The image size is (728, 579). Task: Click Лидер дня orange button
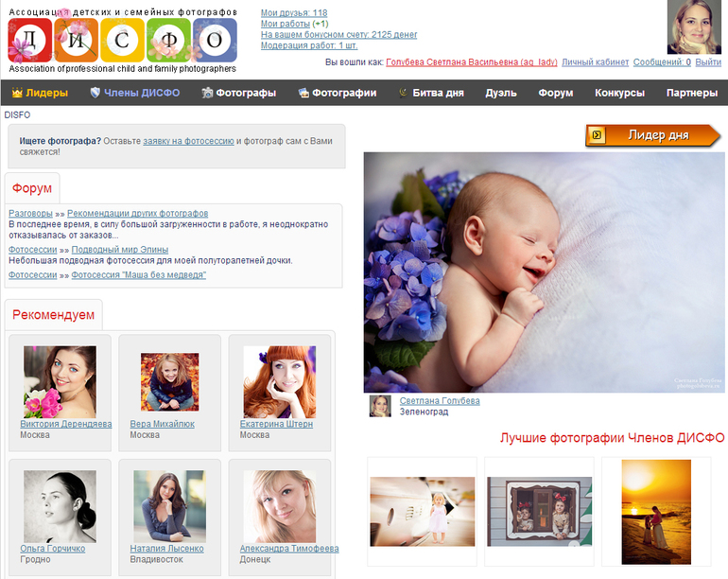(x=652, y=135)
